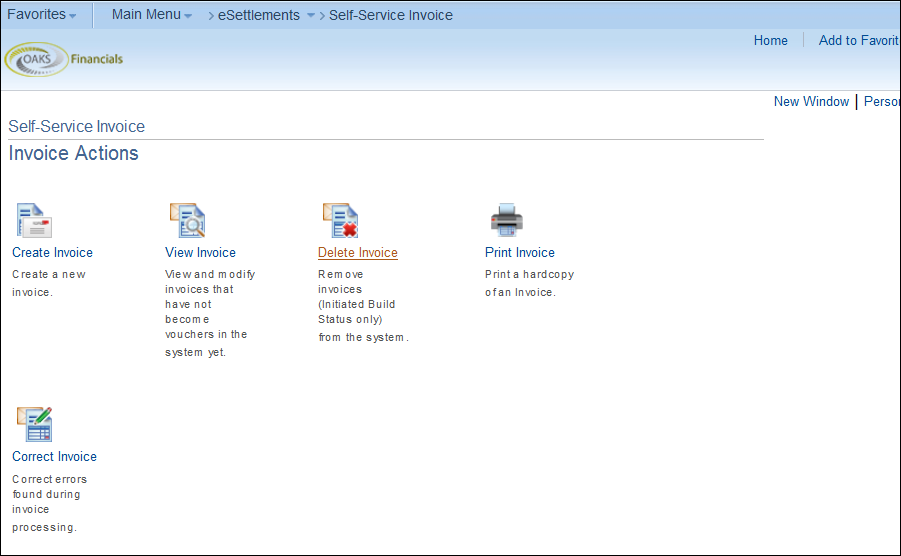Click the Print Invoice printer icon
The height and width of the screenshot is (556, 901).
click(x=507, y=220)
